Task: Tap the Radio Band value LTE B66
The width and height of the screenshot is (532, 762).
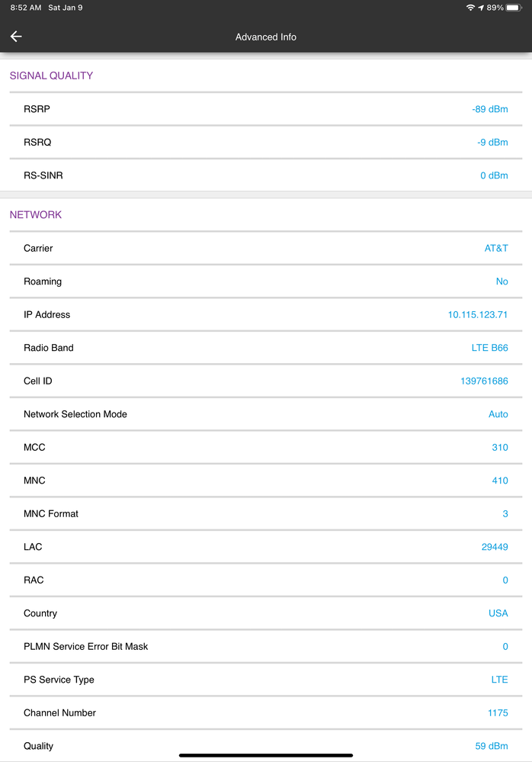Action: tap(489, 348)
